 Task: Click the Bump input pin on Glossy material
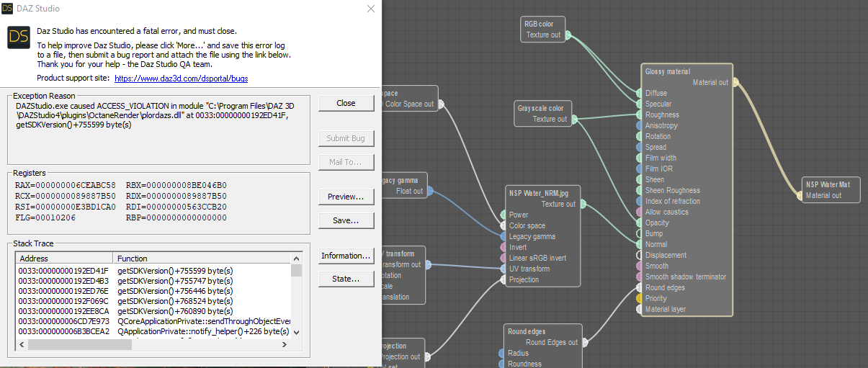coord(639,233)
